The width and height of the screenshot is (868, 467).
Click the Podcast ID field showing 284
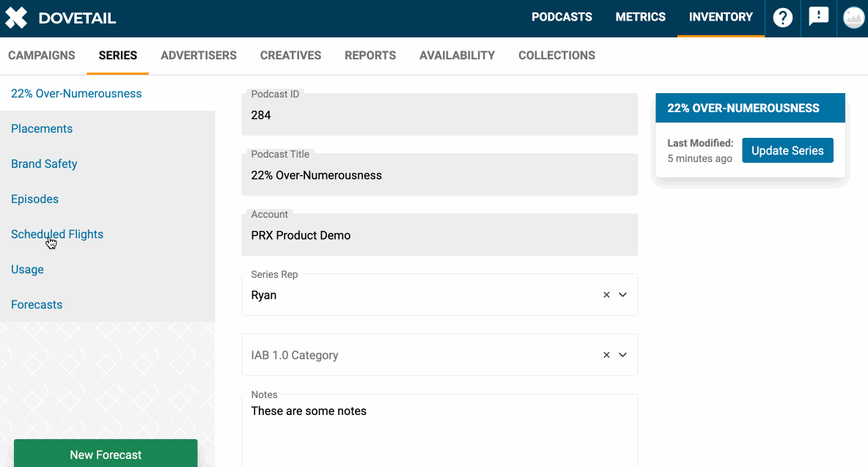[x=440, y=114]
